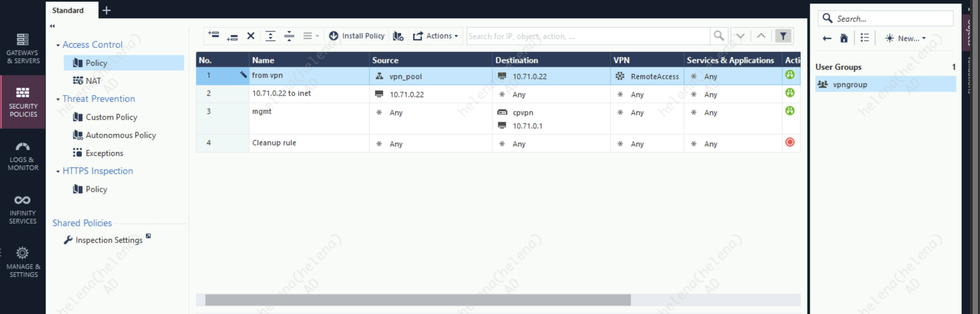Click the horizontal scrollbar of the rulebase
980x314 pixels.
tap(418, 300)
